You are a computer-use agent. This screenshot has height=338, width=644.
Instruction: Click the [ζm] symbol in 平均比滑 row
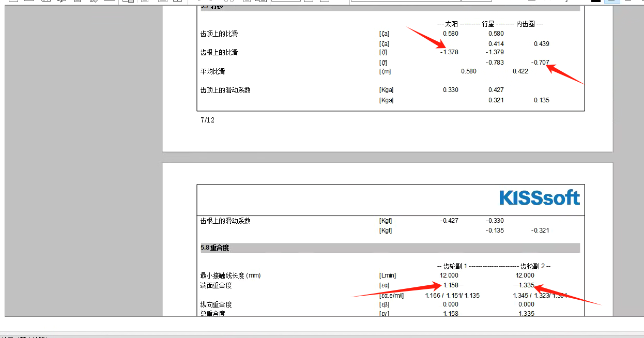tap(385, 71)
